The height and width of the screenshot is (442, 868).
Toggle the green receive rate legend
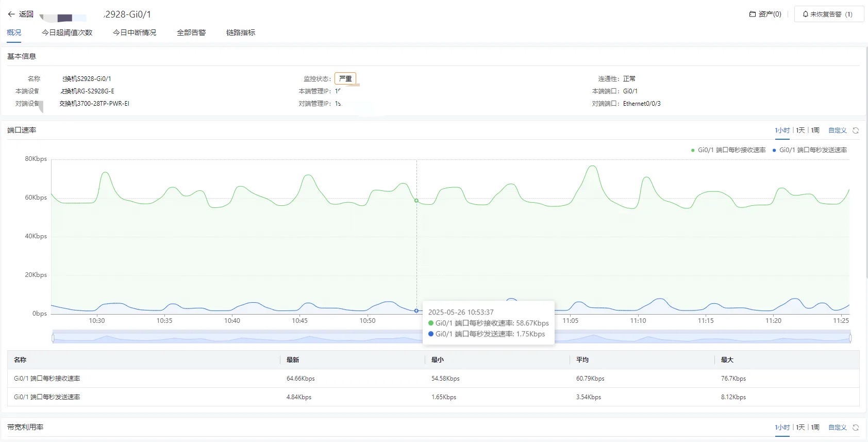coord(728,150)
